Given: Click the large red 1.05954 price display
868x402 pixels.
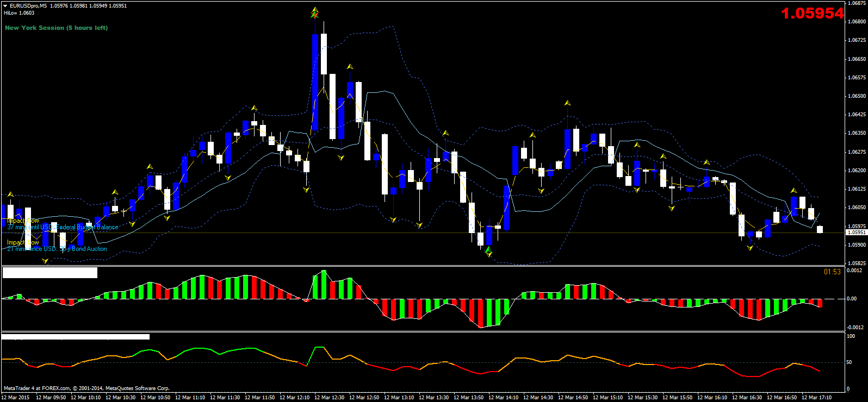Looking at the screenshot, I should tap(812, 14).
